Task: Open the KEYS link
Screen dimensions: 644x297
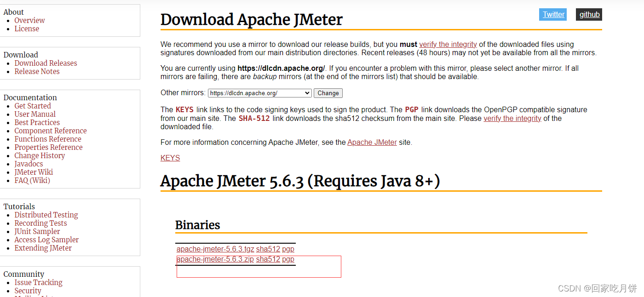Action: (170, 158)
